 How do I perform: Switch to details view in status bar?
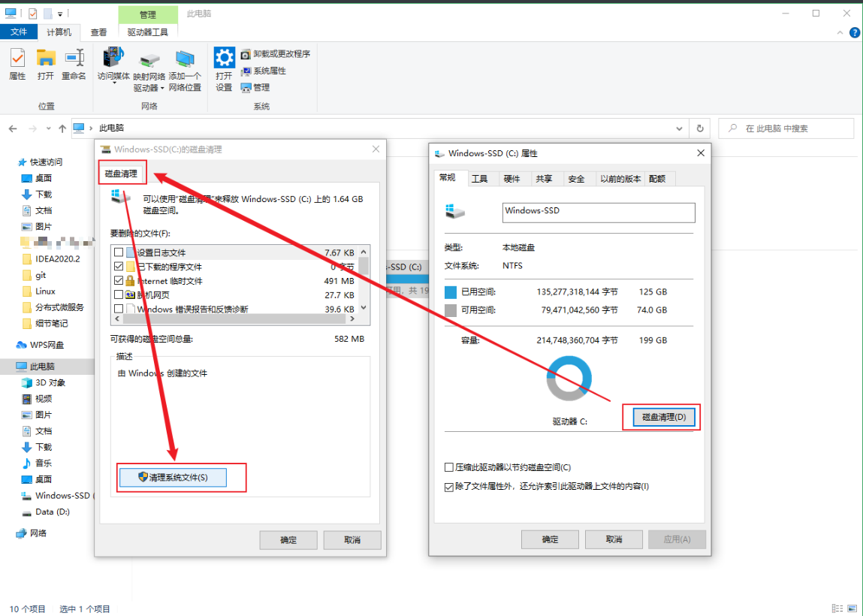pyautogui.click(x=837, y=608)
